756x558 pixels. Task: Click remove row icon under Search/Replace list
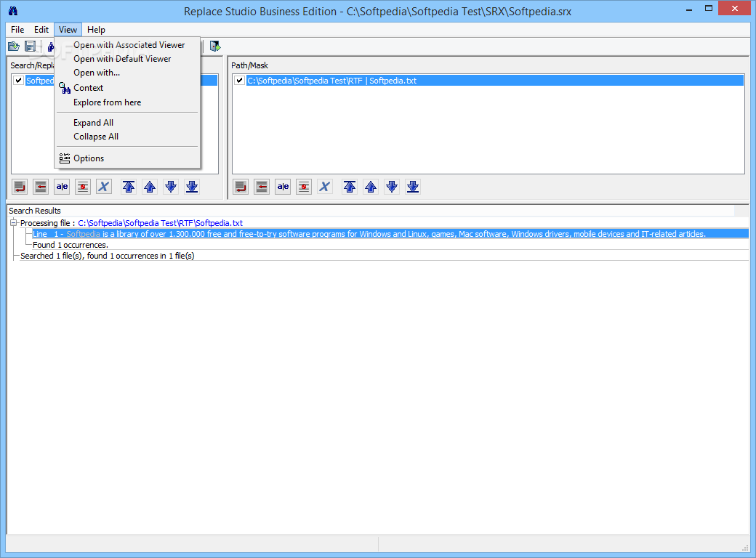(83, 187)
